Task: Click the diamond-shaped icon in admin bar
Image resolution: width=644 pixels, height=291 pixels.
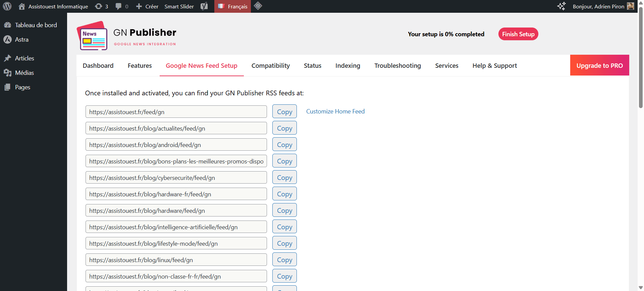Action: click(258, 6)
